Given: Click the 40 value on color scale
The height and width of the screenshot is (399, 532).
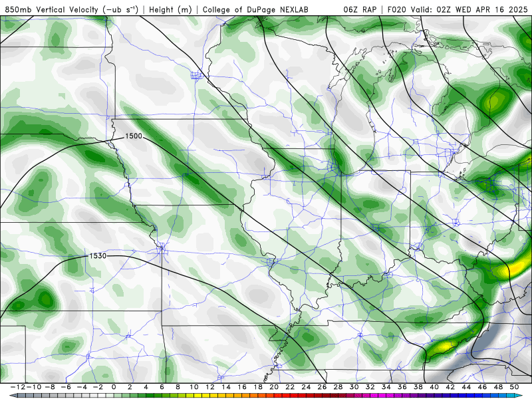Looking at the screenshot, I should point(434,387).
